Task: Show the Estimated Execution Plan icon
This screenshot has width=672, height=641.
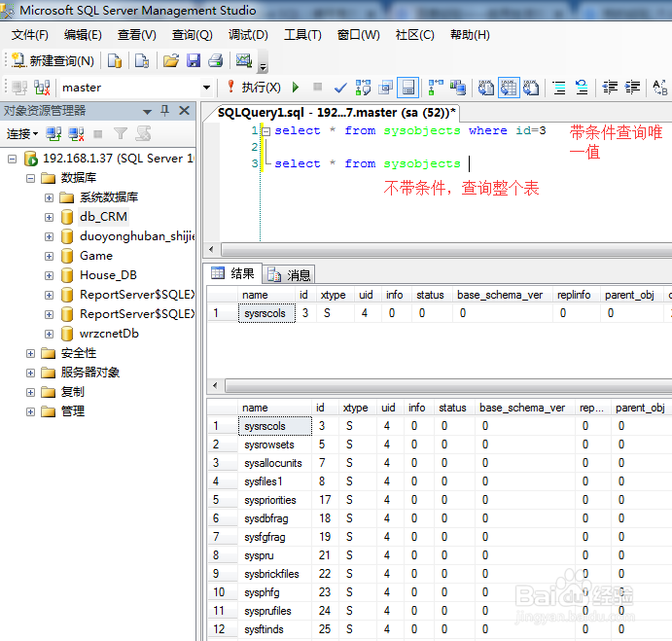Action: [363, 88]
